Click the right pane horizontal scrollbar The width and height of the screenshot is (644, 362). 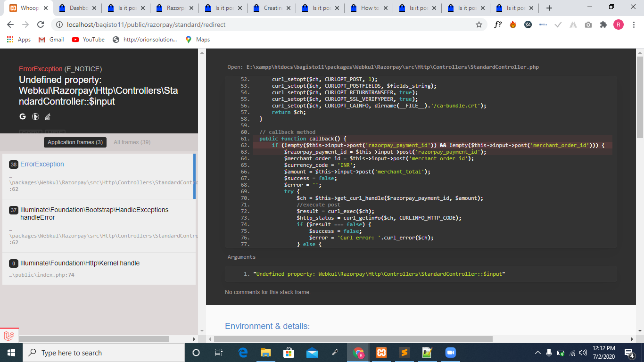353,339
